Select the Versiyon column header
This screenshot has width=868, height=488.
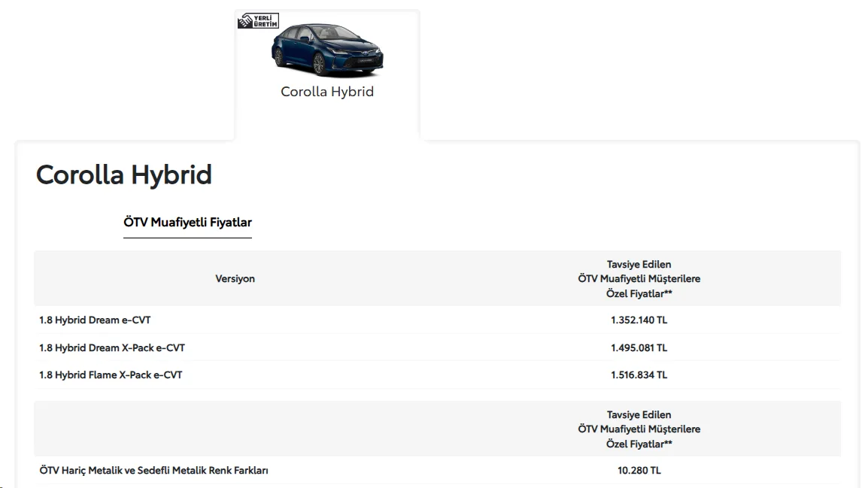(235, 279)
